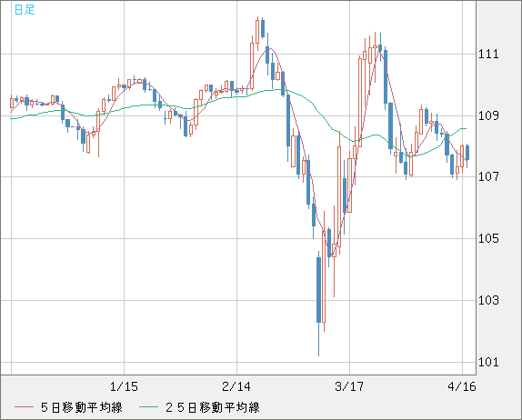Select the 5日移動平均線 legend label

pos(82,407)
